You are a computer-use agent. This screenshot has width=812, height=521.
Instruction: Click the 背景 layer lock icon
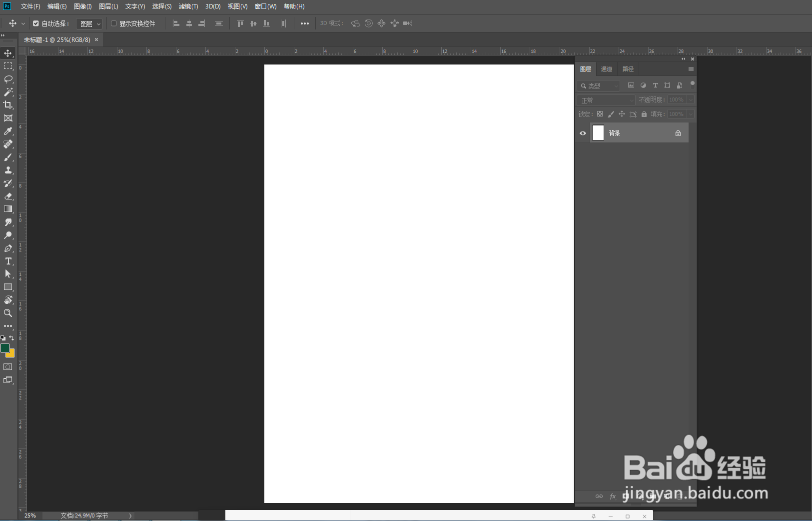pyautogui.click(x=678, y=133)
